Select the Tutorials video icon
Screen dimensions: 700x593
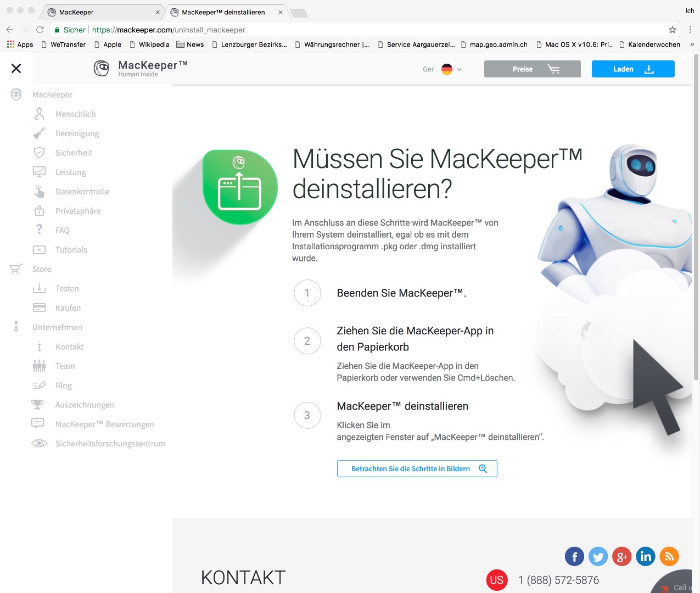(x=39, y=249)
